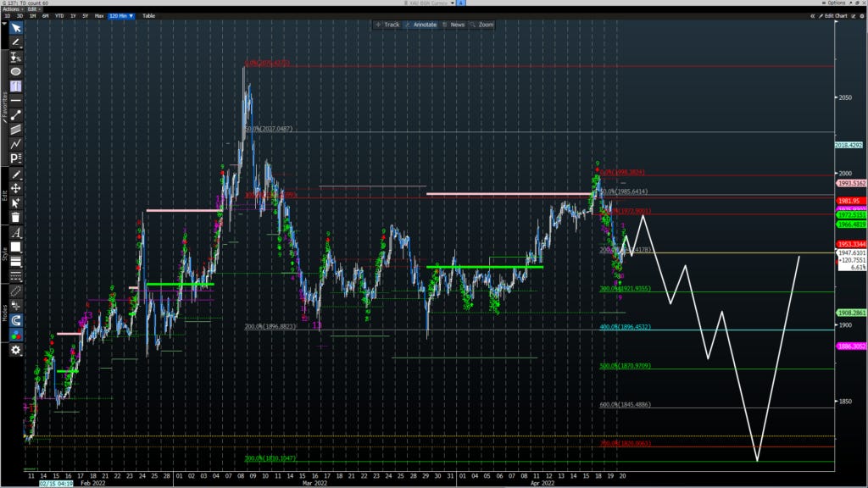Select the horizontal line tool
The width and height of the screenshot is (868, 488).
[x=16, y=100]
